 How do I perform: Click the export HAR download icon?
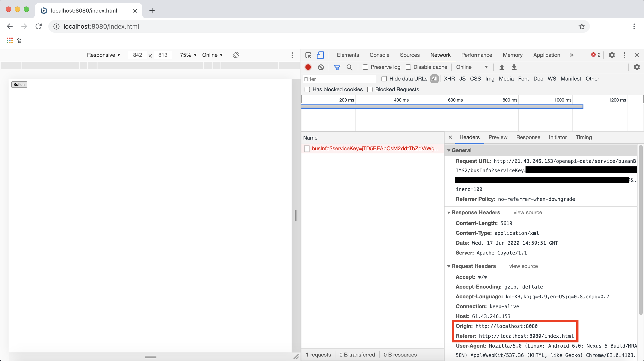click(514, 67)
